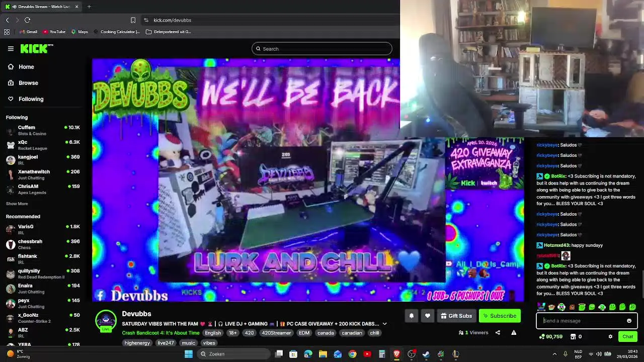Open peyx recommended channel
This screenshot has height=362, width=644.
43,303
